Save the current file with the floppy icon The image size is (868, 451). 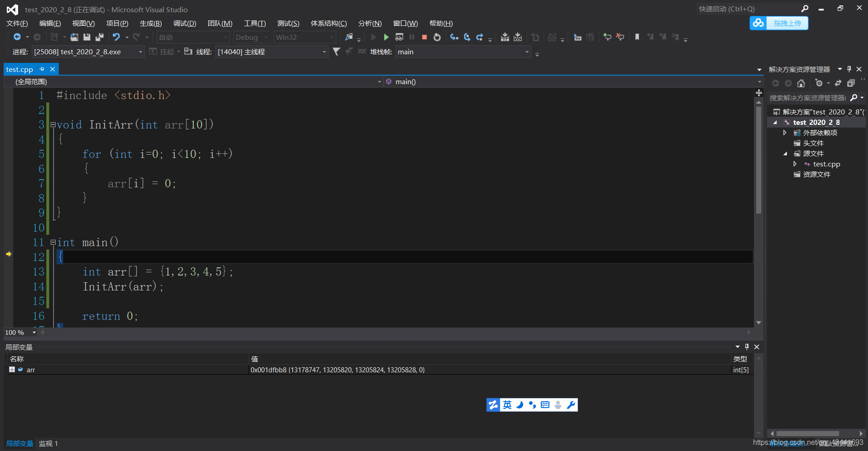[87, 37]
